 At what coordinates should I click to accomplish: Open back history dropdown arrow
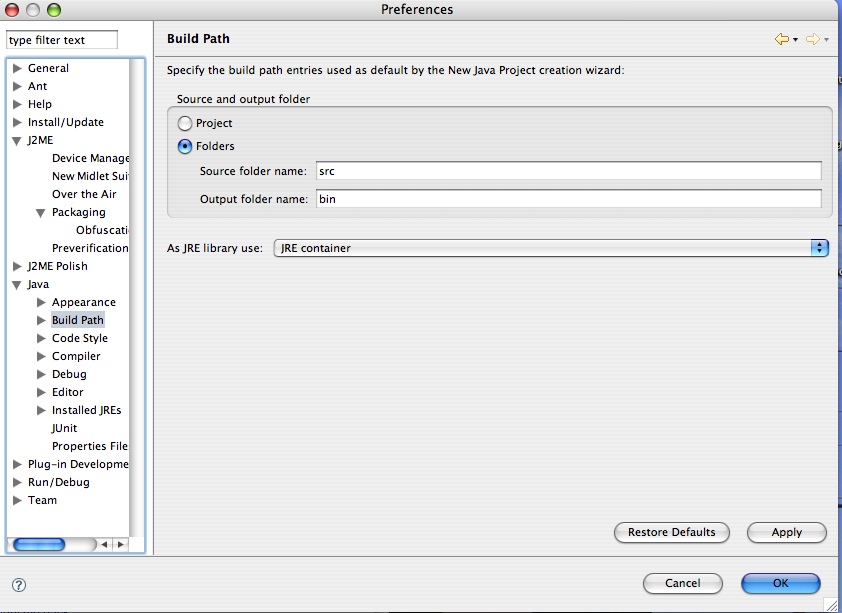point(796,40)
